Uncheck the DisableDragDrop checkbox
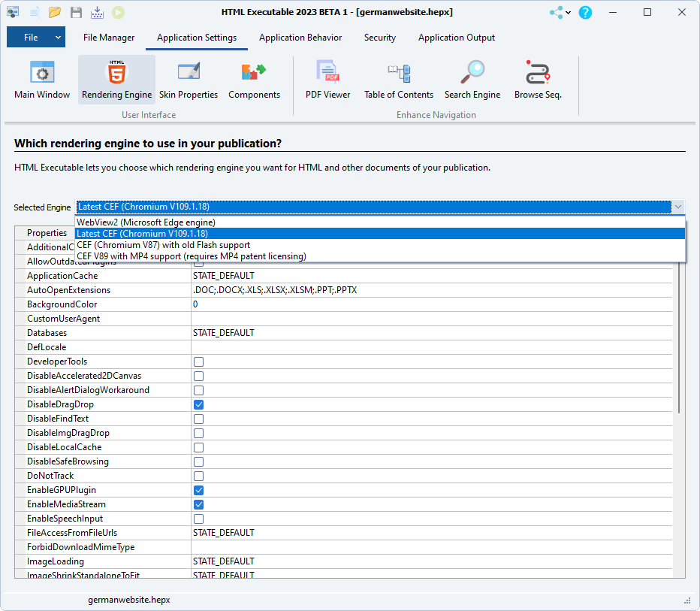700x611 pixels. click(198, 404)
